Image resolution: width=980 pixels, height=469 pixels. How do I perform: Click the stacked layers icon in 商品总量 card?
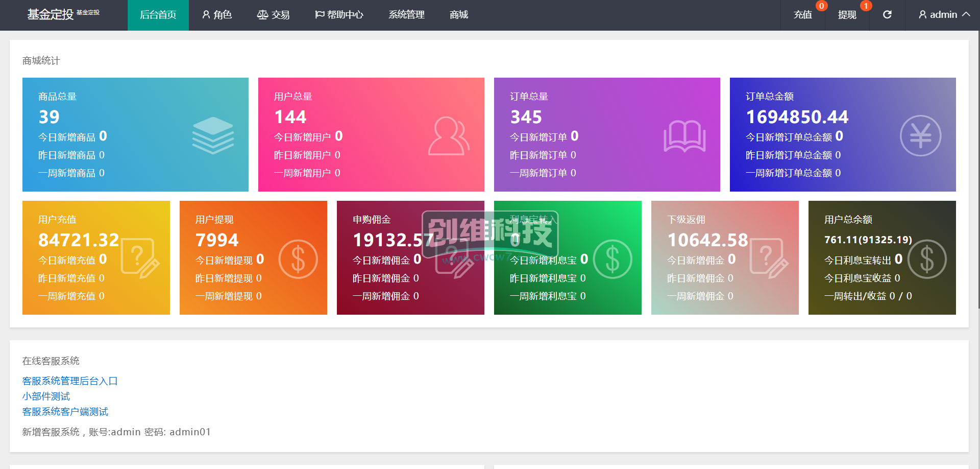(213, 135)
